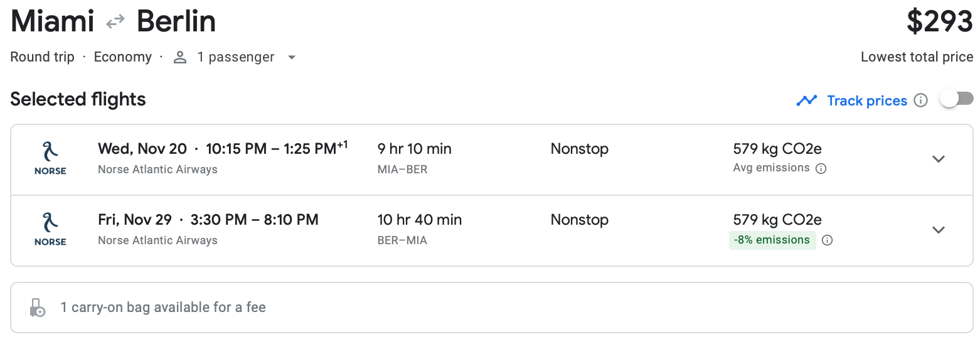Enable the Track prices toggle switch
The width and height of the screenshot is (980, 344).
[957, 99]
